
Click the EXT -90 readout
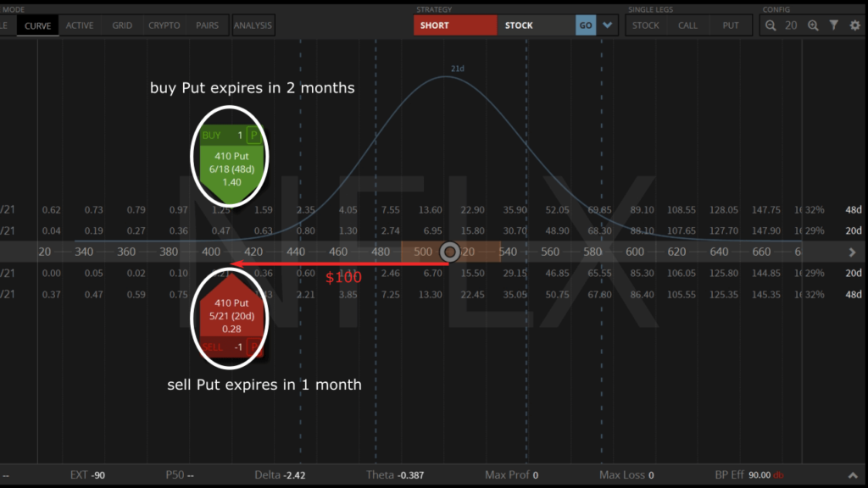(87, 474)
